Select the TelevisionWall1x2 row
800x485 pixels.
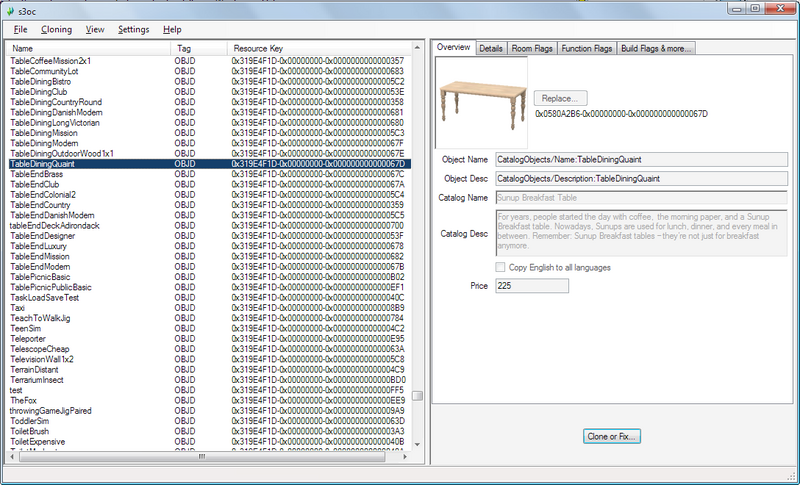point(210,359)
